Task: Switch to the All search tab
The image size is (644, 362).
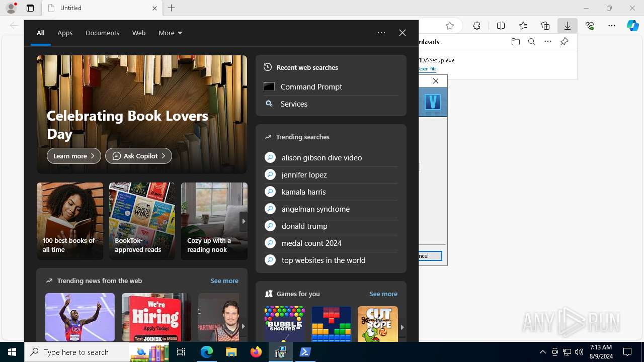Action: pos(41,33)
